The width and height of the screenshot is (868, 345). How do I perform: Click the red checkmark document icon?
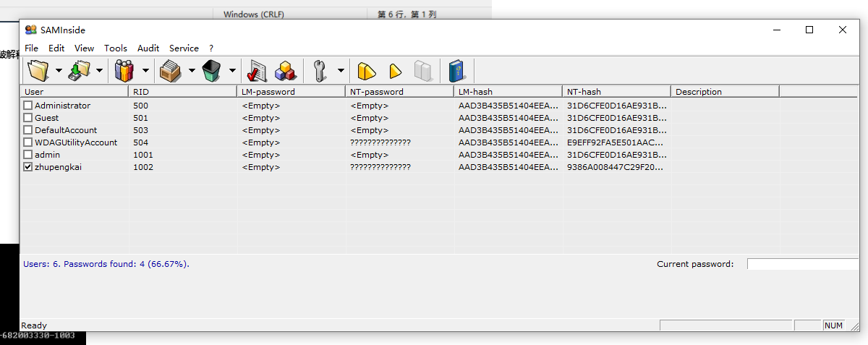click(x=257, y=71)
